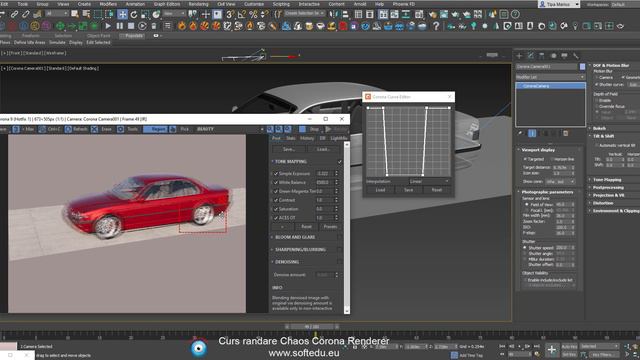Image resolution: width=640 pixels, height=360 pixels.
Task: Click the Link objects chain icon
Action: point(14,14)
